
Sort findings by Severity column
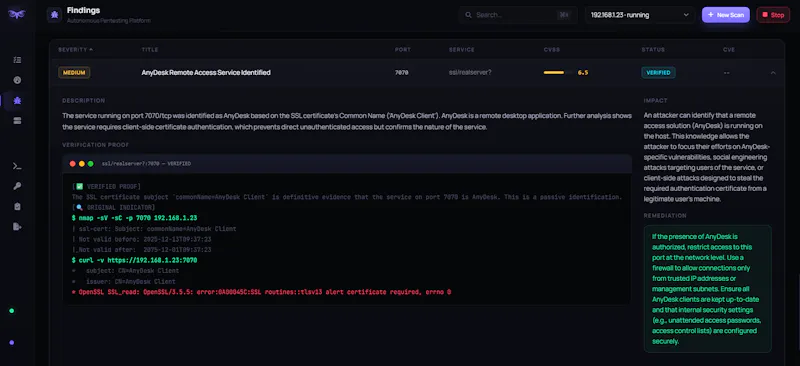click(x=76, y=50)
